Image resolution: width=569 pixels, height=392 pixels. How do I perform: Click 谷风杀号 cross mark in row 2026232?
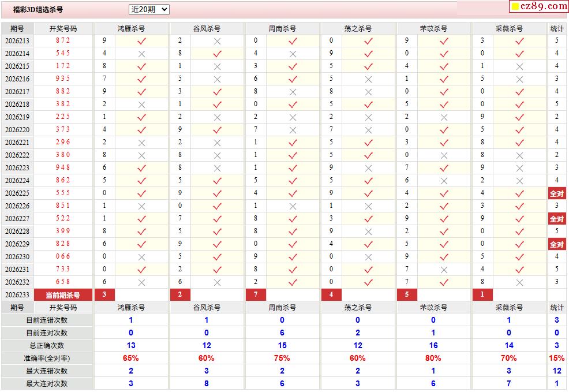click(217, 283)
